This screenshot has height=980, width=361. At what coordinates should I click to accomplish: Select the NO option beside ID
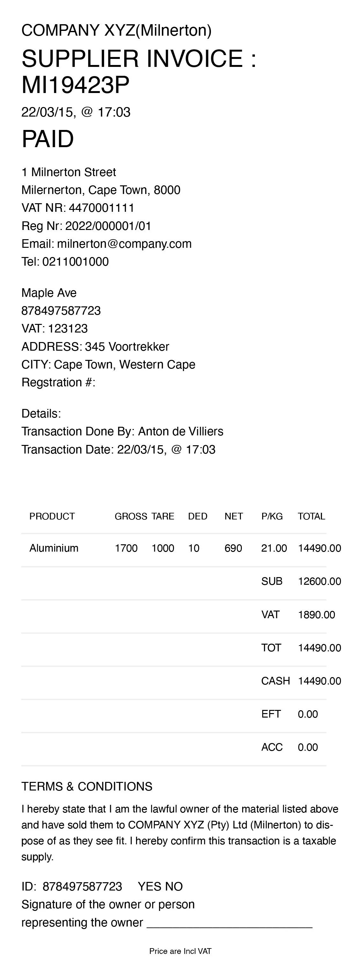174,887
